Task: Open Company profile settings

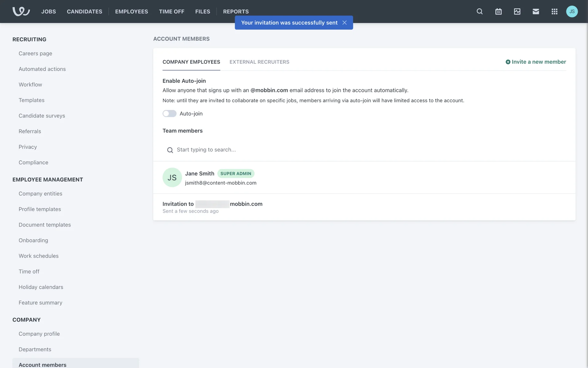Action: 39,334
